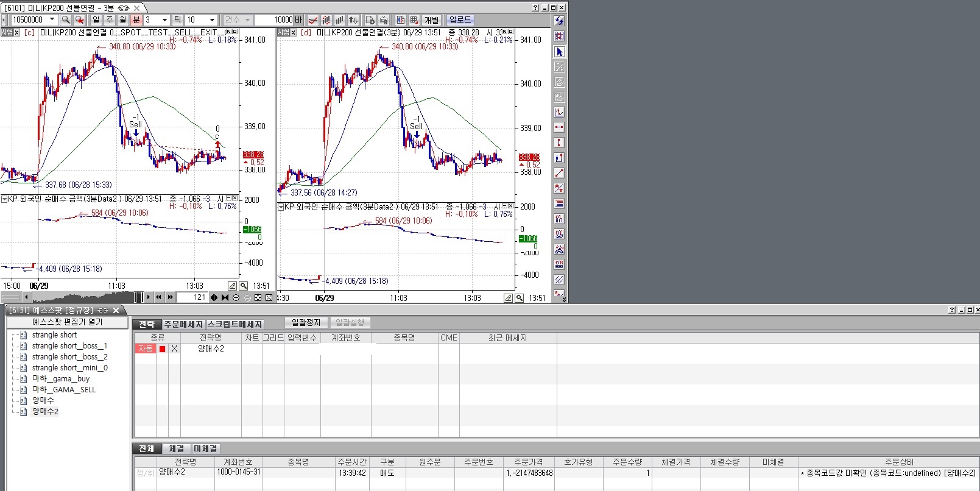Open the tick count dropdown showing 10

[212, 20]
